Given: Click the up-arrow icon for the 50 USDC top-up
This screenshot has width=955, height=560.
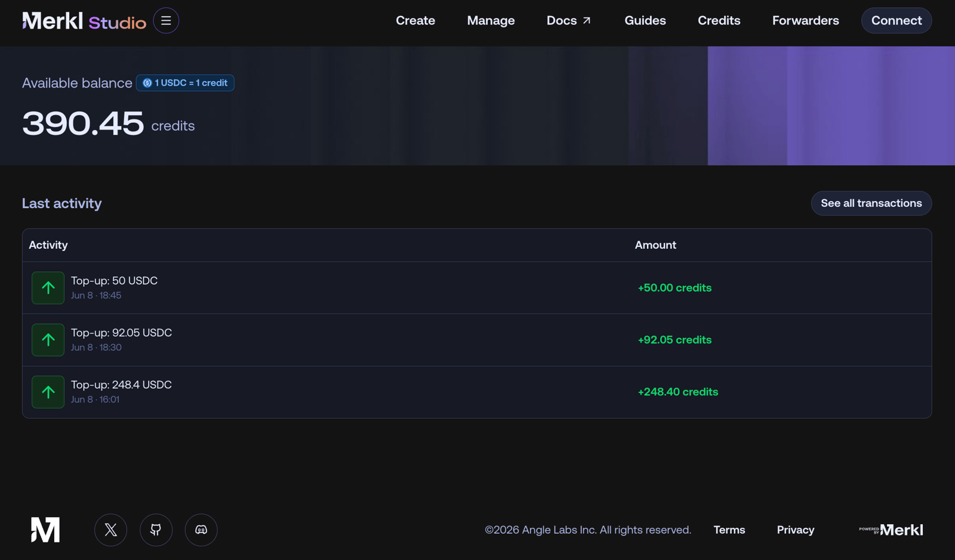Looking at the screenshot, I should pos(48,288).
